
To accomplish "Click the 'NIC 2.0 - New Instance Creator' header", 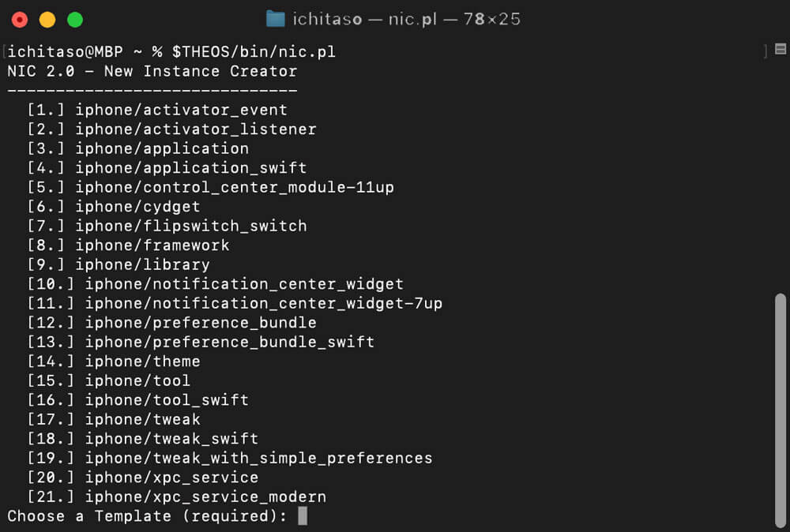I will pyautogui.click(x=152, y=71).
